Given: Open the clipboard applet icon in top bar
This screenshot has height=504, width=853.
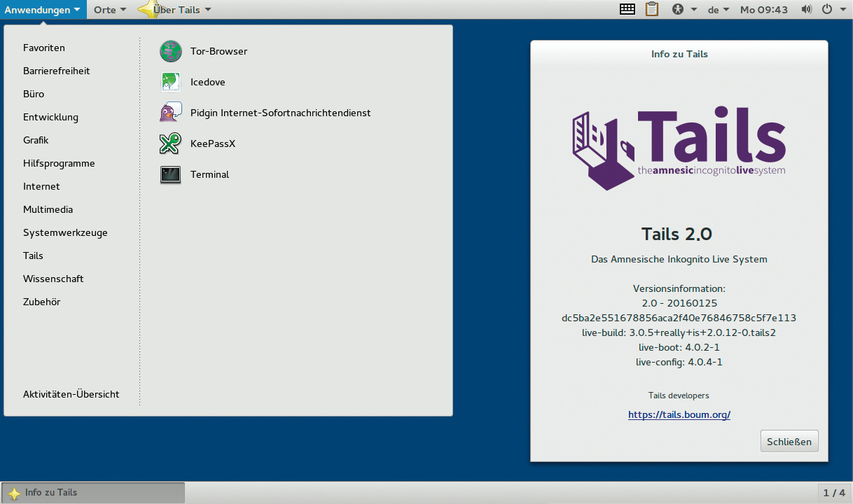Looking at the screenshot, I should tap(652, 10).
